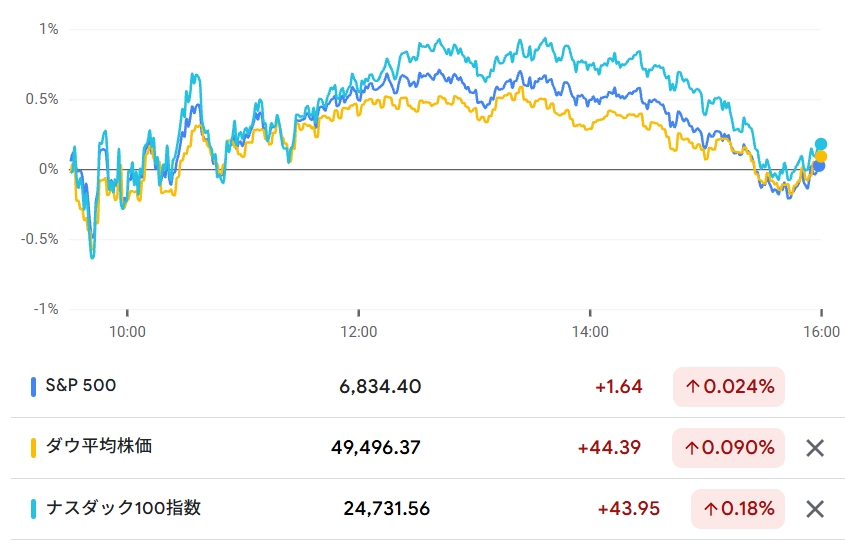Click the 12:00 time axis label
Viewport: 845px width, 545px height.
coord(358,331)
